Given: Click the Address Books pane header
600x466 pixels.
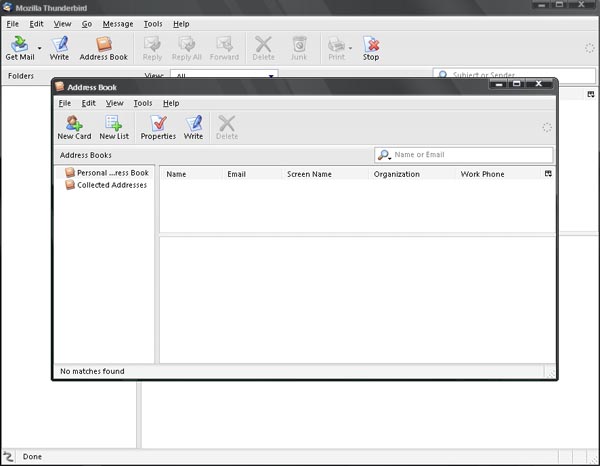Looking at the screenshot, I should click(x=86, y=155).
